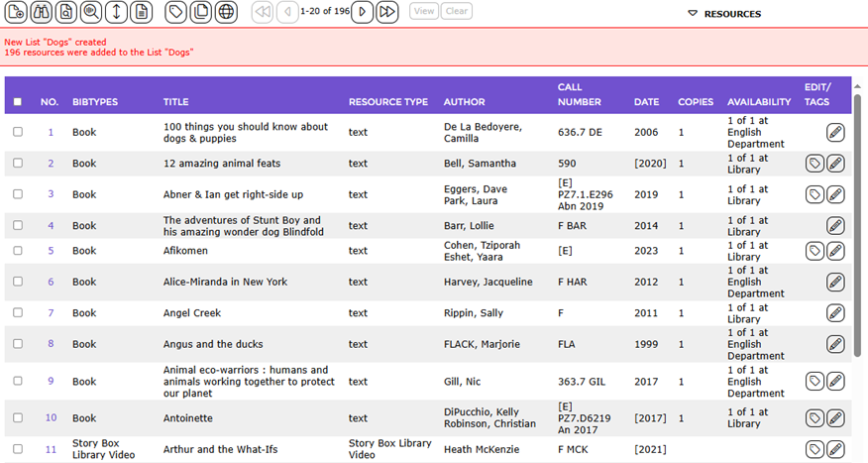This screenshot has width=868, height=463.
Task: Open tags for 'Afikomen'
Action: point(814,251)
